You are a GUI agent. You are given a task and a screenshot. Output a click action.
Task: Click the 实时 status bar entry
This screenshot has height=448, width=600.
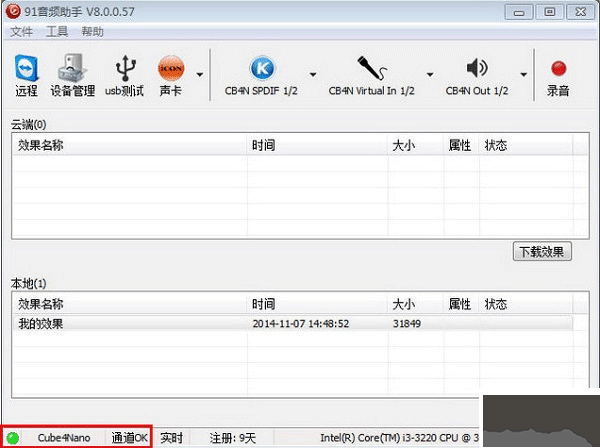coord(171,438)
